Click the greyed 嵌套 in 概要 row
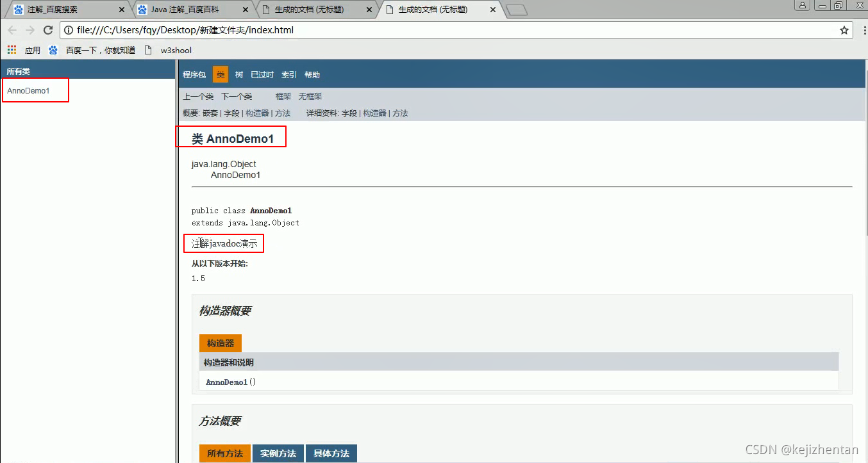 click(x=210, y=113)
